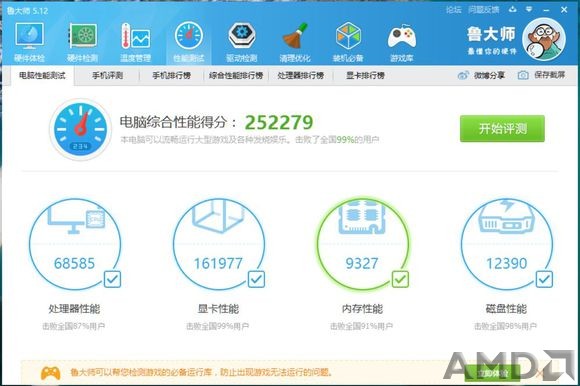Click the 击败全国91%用户 text

click(x=361, y=326)
